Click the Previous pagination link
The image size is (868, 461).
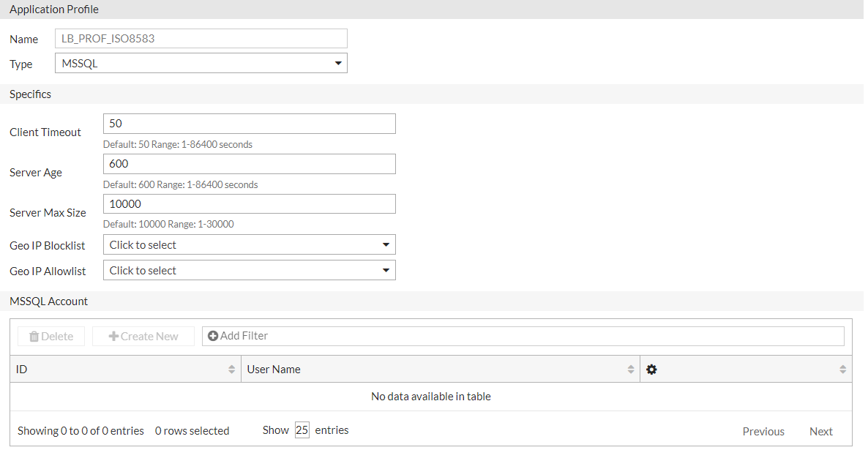pos(763,431)
